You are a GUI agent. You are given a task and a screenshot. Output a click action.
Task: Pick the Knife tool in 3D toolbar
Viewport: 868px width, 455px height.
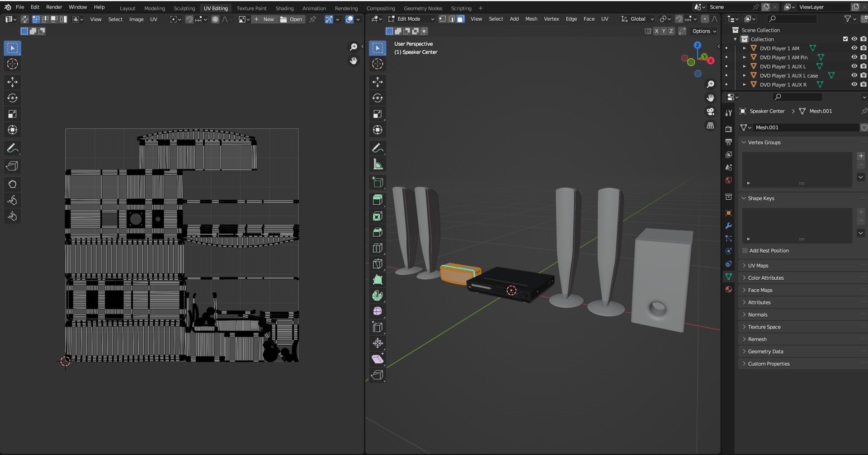pos(377,264)
